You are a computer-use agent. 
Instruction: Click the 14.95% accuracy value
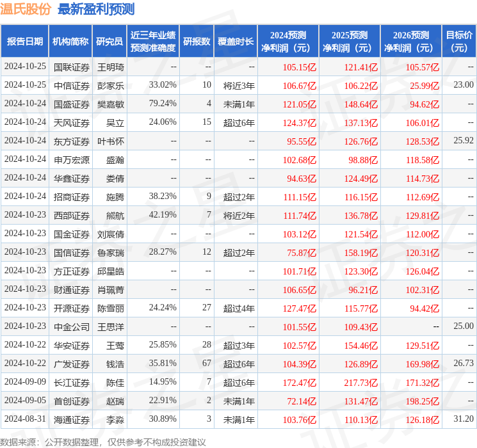(x=163, y=381)
